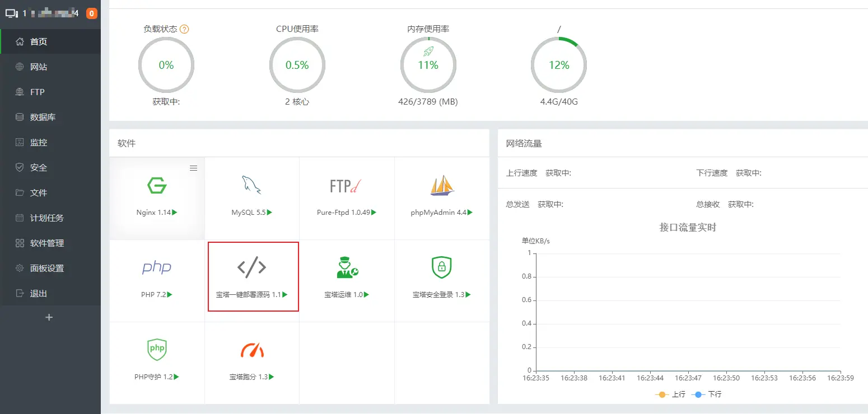Viewport: 868px width, 414px height.
Task: Open the hamburger menu on the Nginx card
Action: point(193,168)
